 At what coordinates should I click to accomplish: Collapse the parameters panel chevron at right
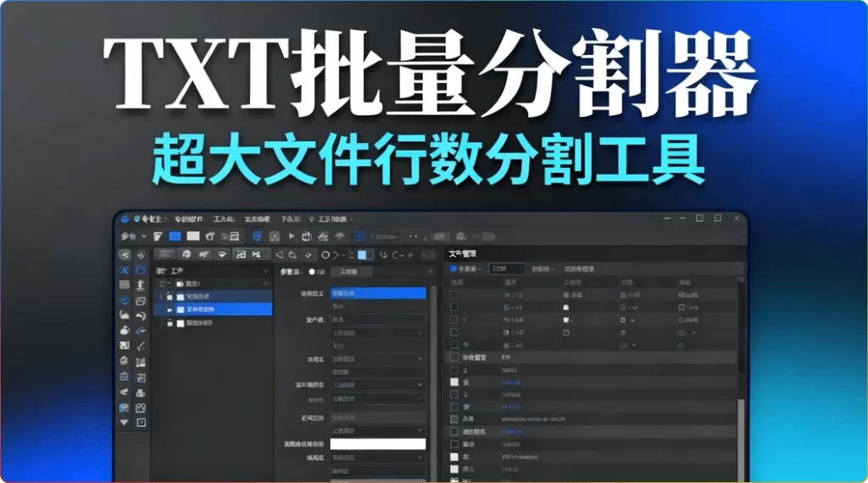430,272
